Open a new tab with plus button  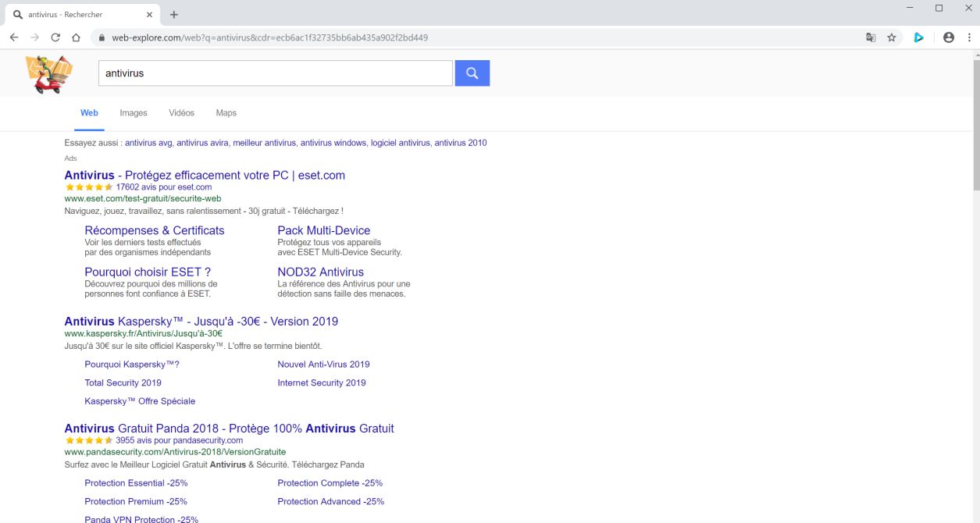(x=174, y=15)
